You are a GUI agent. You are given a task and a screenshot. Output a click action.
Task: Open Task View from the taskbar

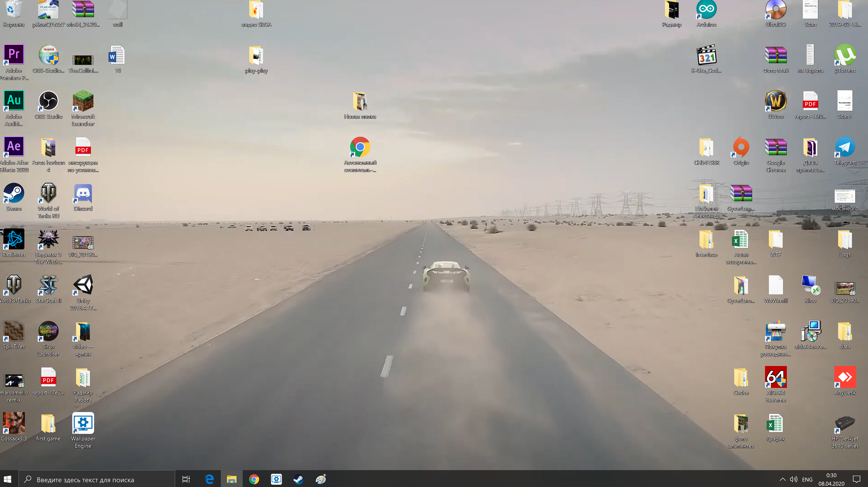[186, 479]
